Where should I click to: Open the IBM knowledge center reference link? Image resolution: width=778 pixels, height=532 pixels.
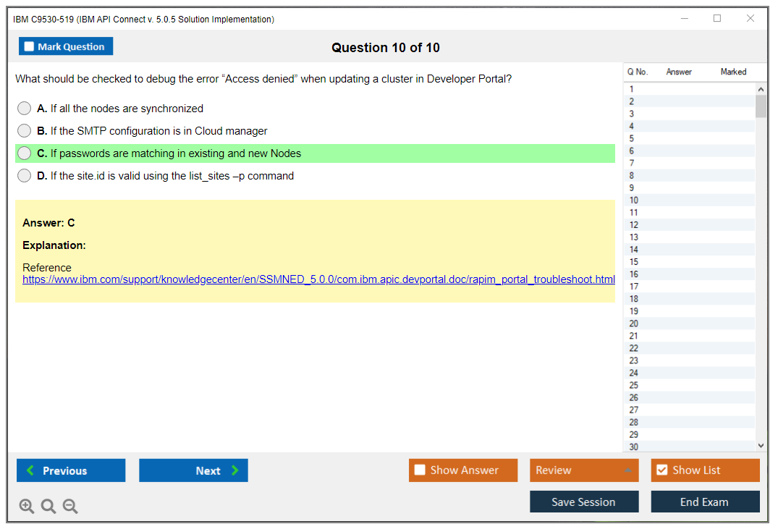pos(318,279)
